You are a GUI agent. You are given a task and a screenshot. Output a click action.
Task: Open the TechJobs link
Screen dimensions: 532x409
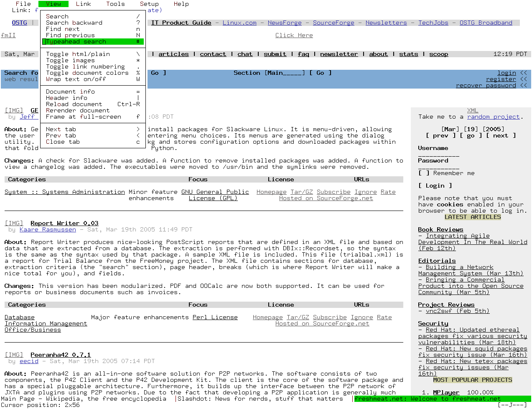(433, 23)
